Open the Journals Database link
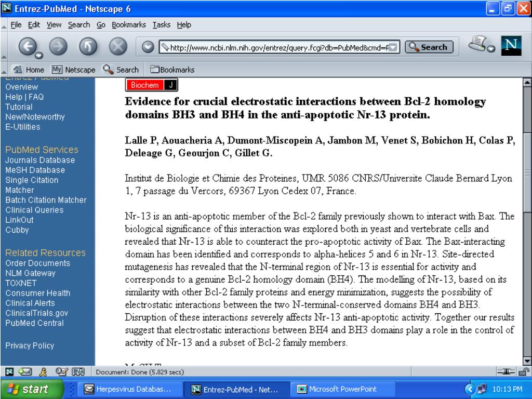This screenshot has width=532, height=399. tap(40, 160)
